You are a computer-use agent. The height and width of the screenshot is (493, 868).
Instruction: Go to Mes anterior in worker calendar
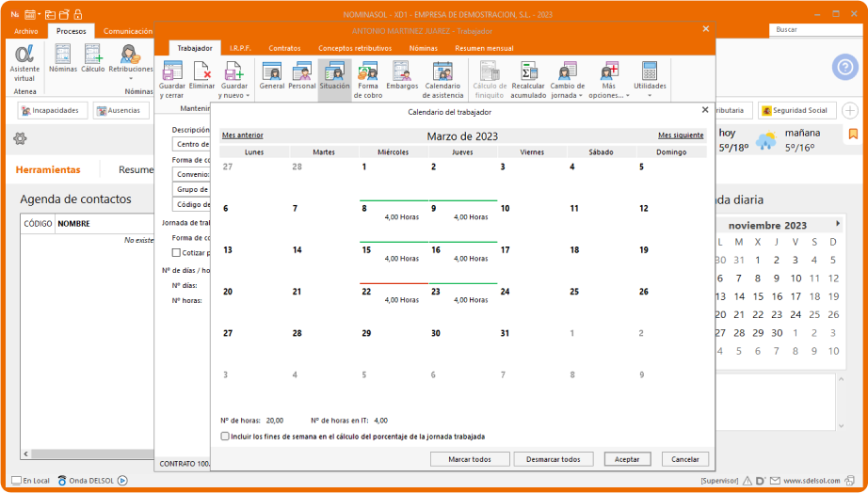[x=243, y=135]
